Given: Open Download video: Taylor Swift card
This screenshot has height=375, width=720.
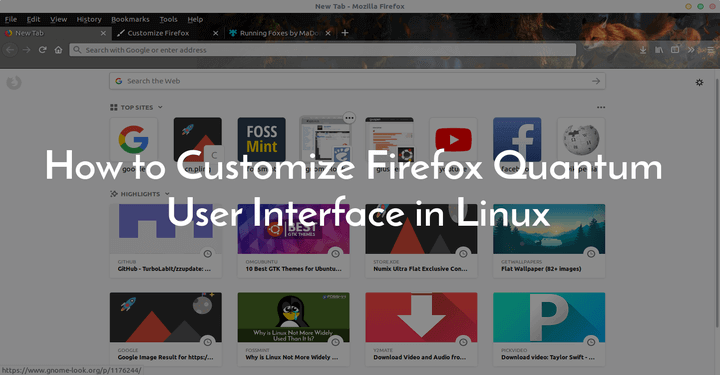Looking at the screenshot, I should click(549, 329).
